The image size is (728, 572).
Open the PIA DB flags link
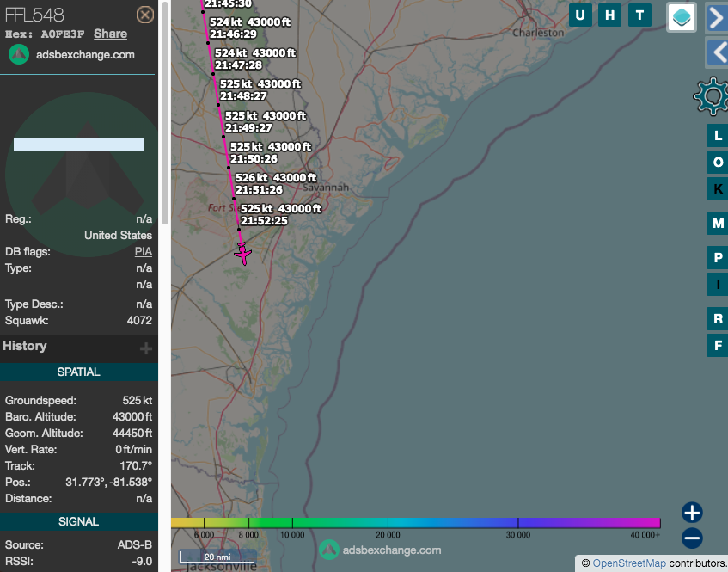coord(143,252)
